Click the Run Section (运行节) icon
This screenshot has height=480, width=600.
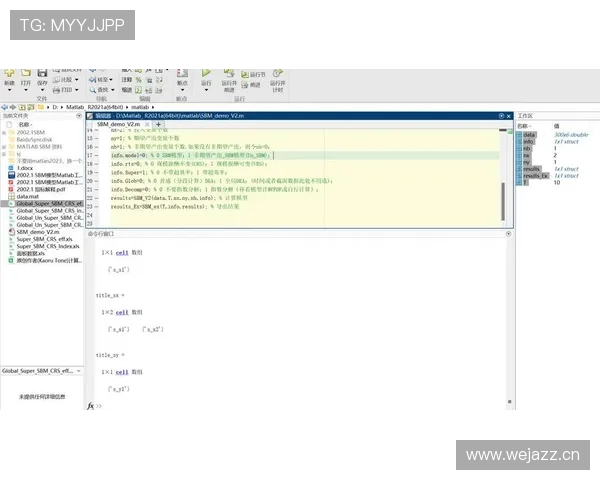tap(256, 73)
